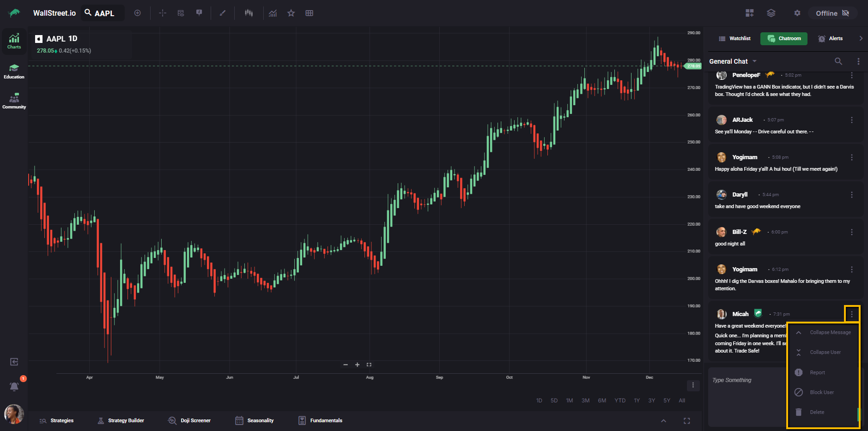The height and width of the screenshot is (431, 868).
Task: Select the 6M time range
Action: pos(602,401)
